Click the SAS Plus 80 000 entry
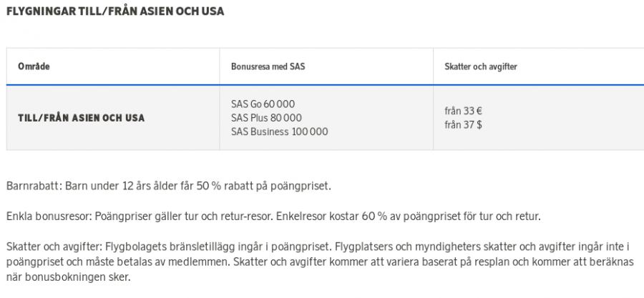The height and width of the screenshot is (298, 644). (266, 118)
